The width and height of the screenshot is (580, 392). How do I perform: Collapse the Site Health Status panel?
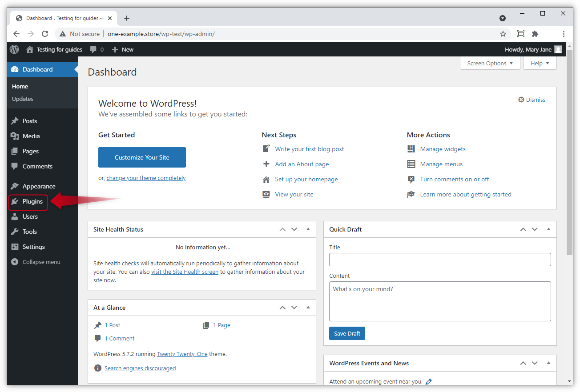pyautogui.click(x=308, y=229)
